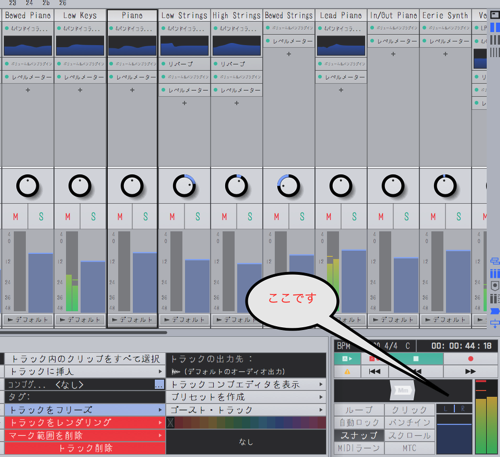The width and height of the screenshot is (500, 457).
Task: Click the master L/R pan slider
Action: coord(454,409)
